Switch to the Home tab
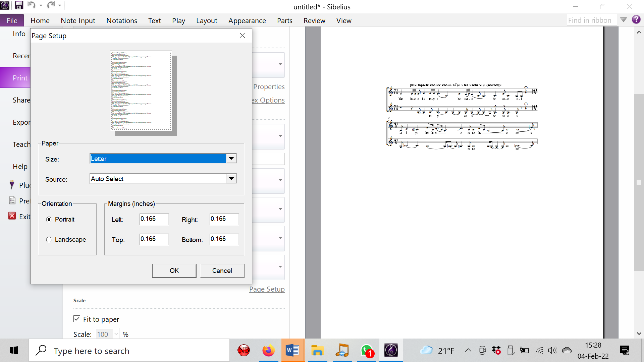This screenshot has width=644, height=362. pyautogui.click(x=40, y=20)
